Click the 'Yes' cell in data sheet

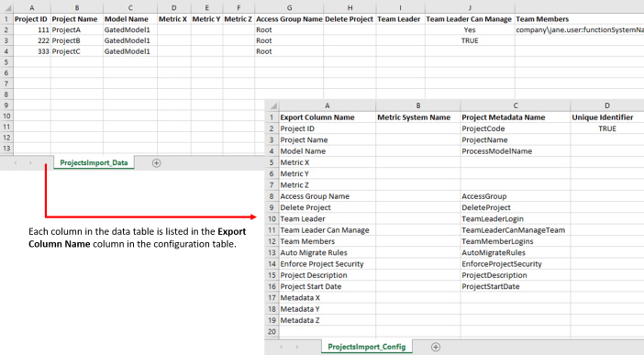coord(470,30)
